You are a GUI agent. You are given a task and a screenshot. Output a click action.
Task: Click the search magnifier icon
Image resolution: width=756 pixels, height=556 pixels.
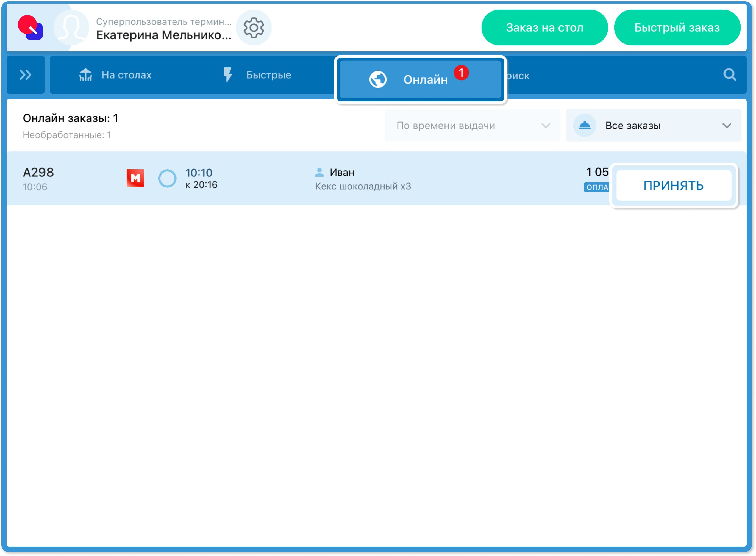(x=729, y=75)
